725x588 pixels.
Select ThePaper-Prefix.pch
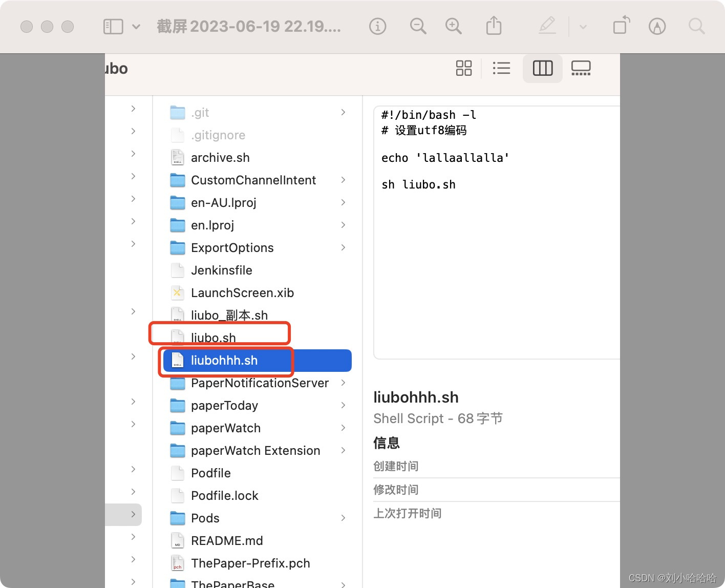pos(250,563)
